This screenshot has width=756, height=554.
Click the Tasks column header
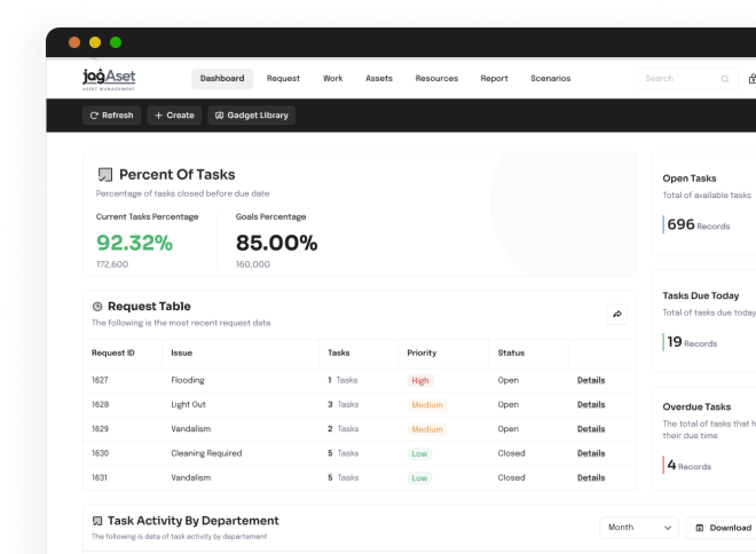(x=338, y=353)
